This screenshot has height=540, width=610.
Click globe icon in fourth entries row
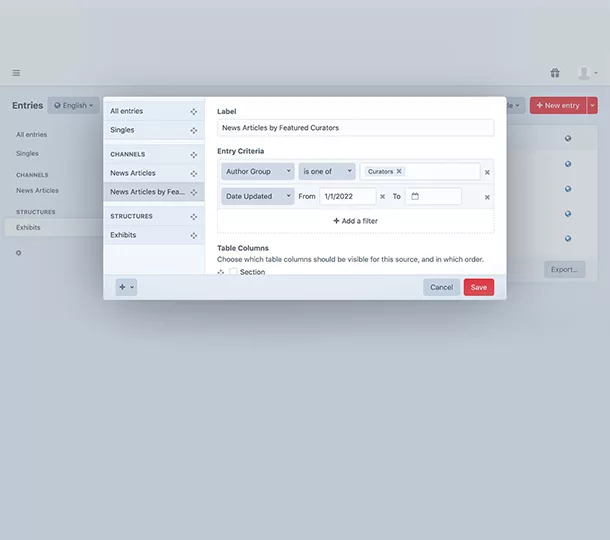point(568,214)
